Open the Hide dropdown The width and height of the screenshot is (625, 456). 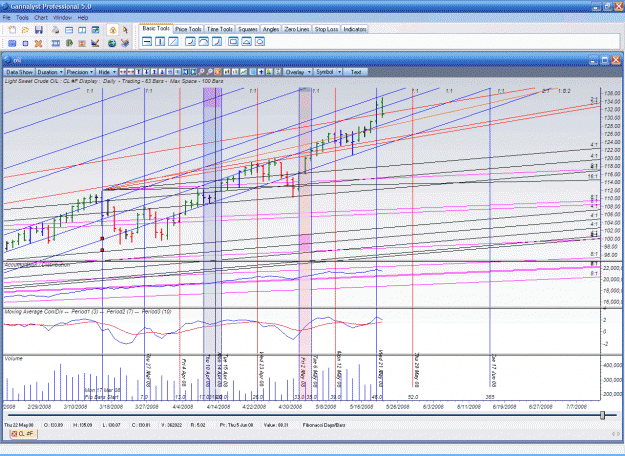tap(107, 72)
